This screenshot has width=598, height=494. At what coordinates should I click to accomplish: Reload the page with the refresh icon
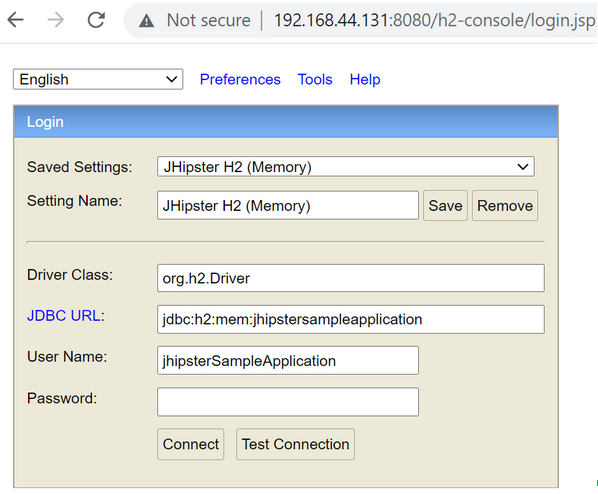[x=96, y=20]
